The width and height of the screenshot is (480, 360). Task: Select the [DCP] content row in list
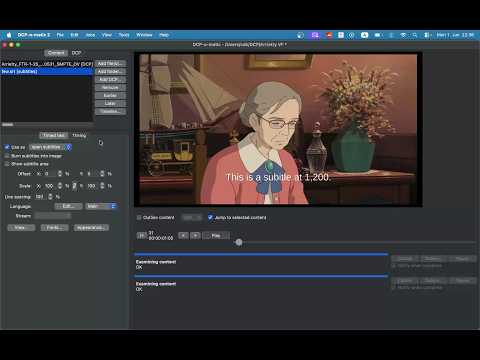click(x=47, y=64)
